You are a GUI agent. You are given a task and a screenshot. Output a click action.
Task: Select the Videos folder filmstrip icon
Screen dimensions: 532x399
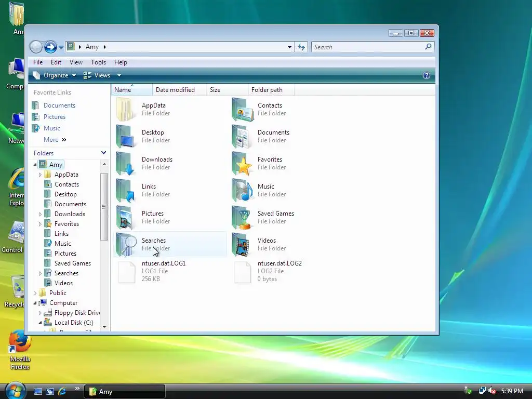[x=242, y=245]
